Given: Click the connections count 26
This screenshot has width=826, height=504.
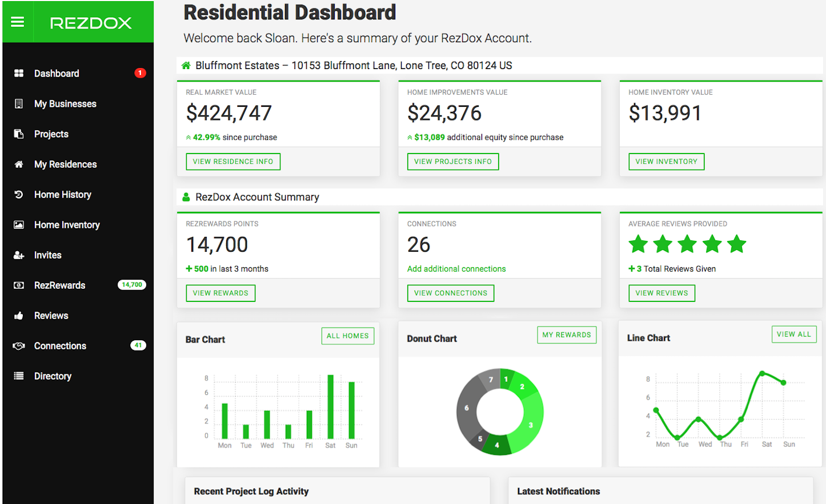Looking at the screenshot, I should click(x=419, y=245).
